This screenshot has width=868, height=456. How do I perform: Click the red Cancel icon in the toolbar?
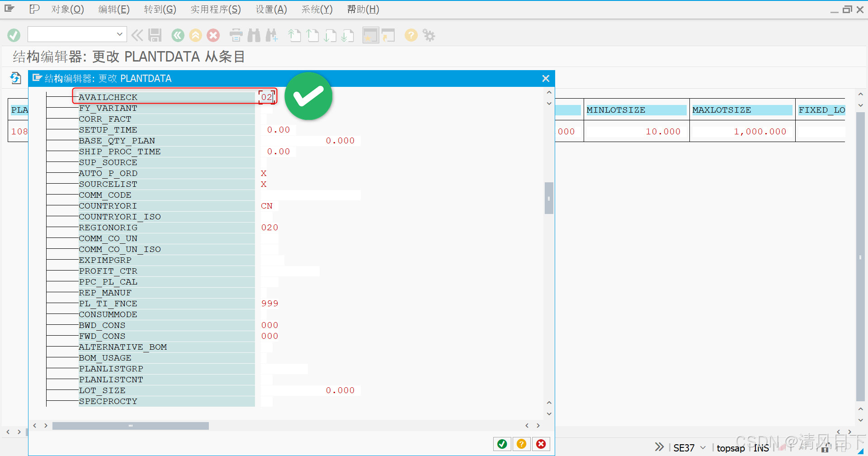click(213, 35)
